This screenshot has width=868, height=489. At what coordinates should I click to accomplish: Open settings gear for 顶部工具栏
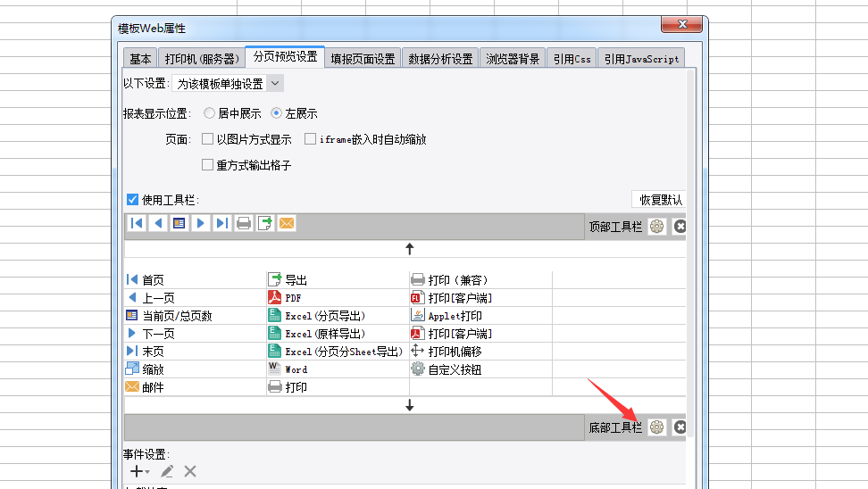click(x=657, y=227)
